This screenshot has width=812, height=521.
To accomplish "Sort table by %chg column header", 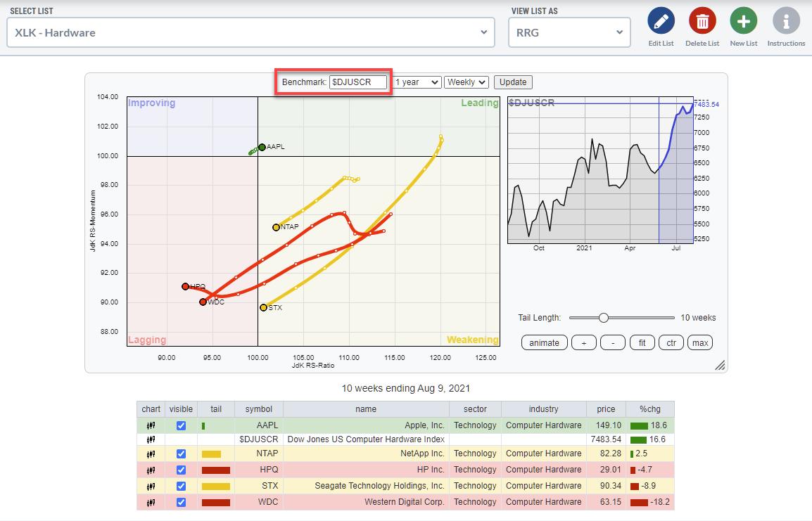I will [650, 409].
